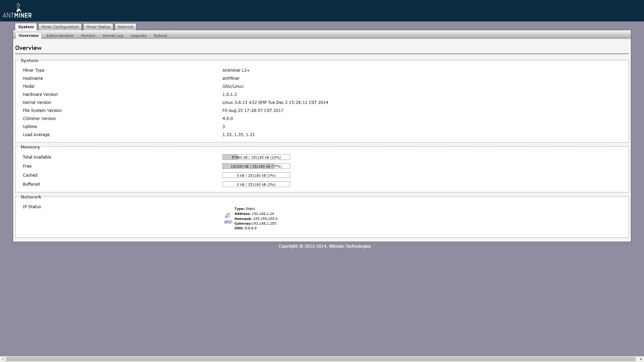Open the Monitor subtab
This screenshot has height=362, width=644.
[x=88, y=36]
